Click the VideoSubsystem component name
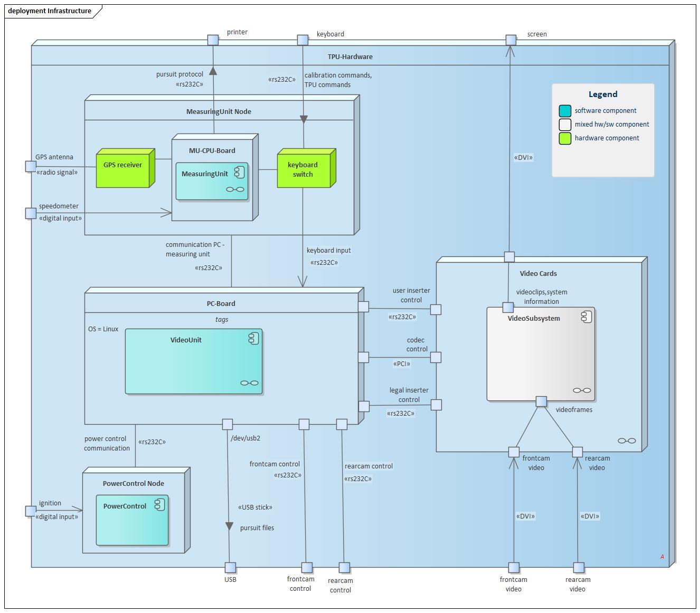This screenshot has width=700, height=613. coord(534,318)
